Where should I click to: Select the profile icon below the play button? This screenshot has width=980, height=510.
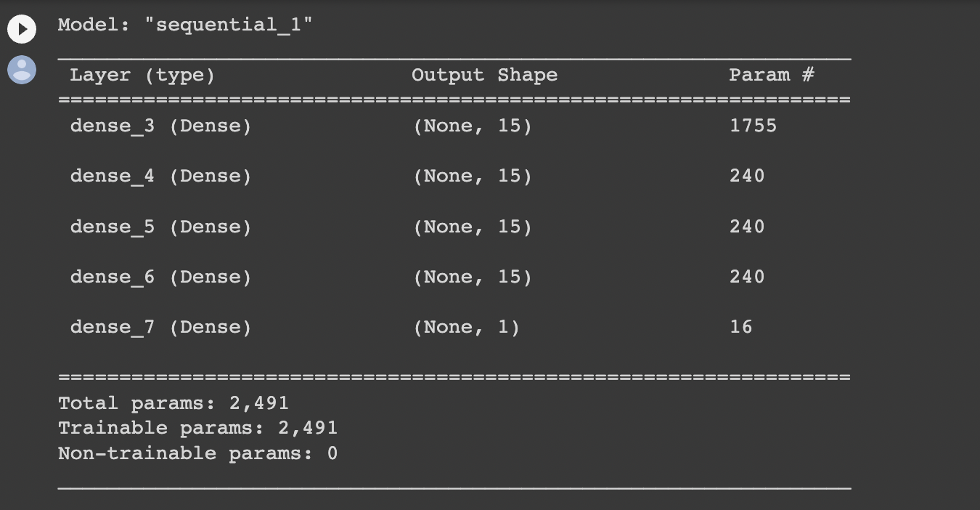[x=22, y=70]
